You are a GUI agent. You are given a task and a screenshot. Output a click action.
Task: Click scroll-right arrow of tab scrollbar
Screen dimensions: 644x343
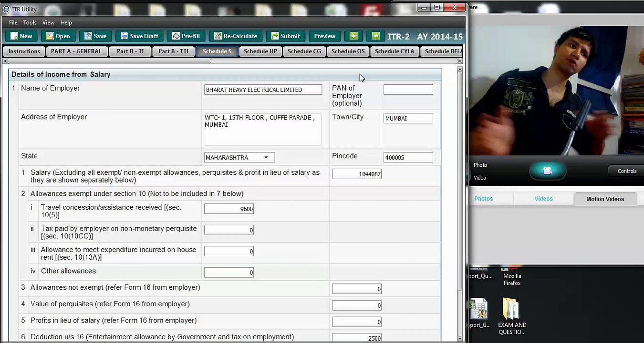[x=460, y=61]
